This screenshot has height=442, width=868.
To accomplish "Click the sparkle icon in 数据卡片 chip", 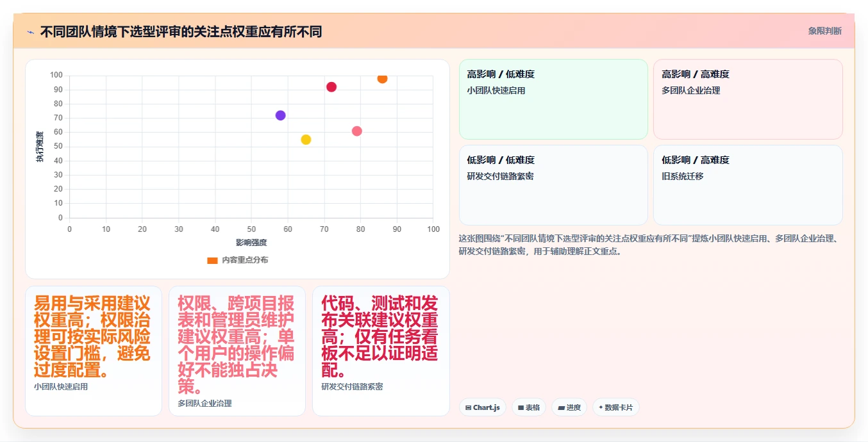I will [601, 407].
